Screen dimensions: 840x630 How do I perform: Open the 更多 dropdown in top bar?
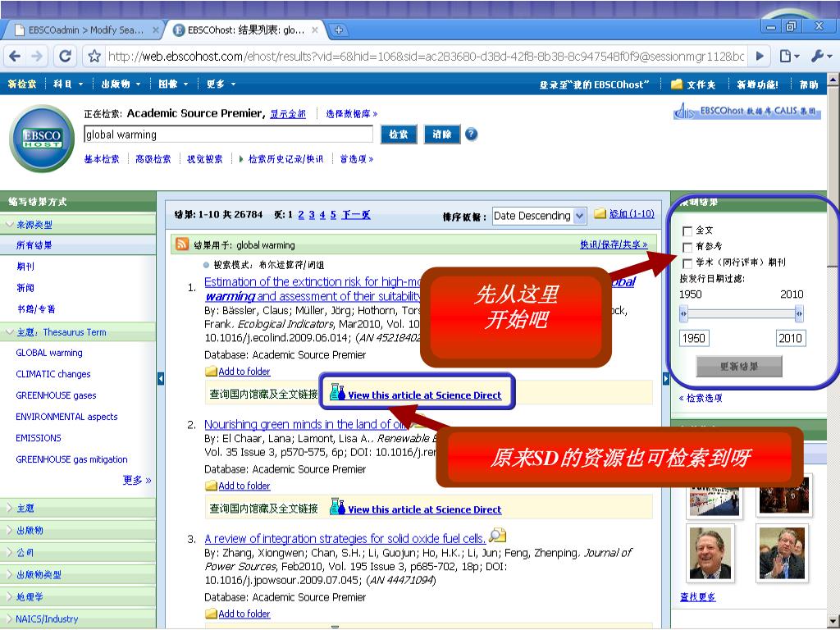point(221,84)
